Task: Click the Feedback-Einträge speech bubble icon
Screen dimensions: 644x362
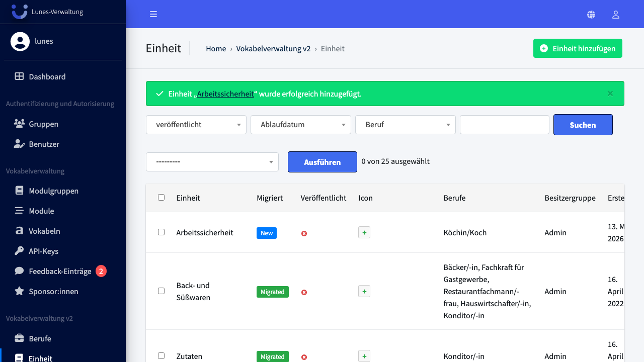Action: (19, 271)
